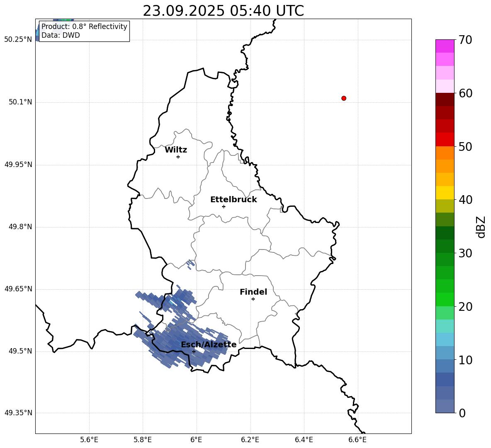Click the 'Data: DWD' text
The height and width of the screenshot is (448, 491).
61,35
